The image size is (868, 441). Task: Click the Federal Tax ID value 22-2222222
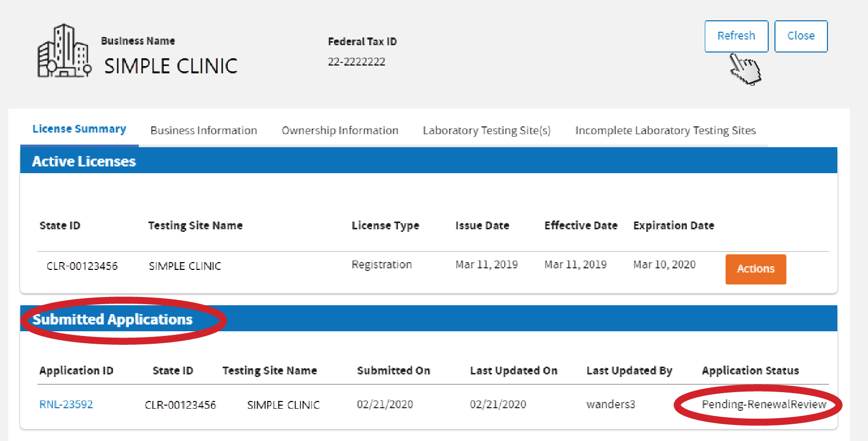[356, 62]
